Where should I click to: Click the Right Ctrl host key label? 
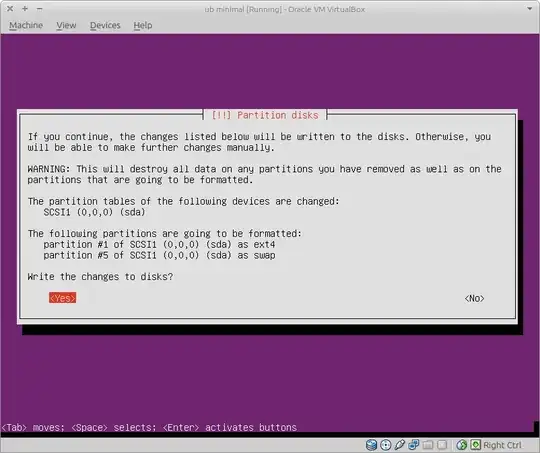(502, 445)
